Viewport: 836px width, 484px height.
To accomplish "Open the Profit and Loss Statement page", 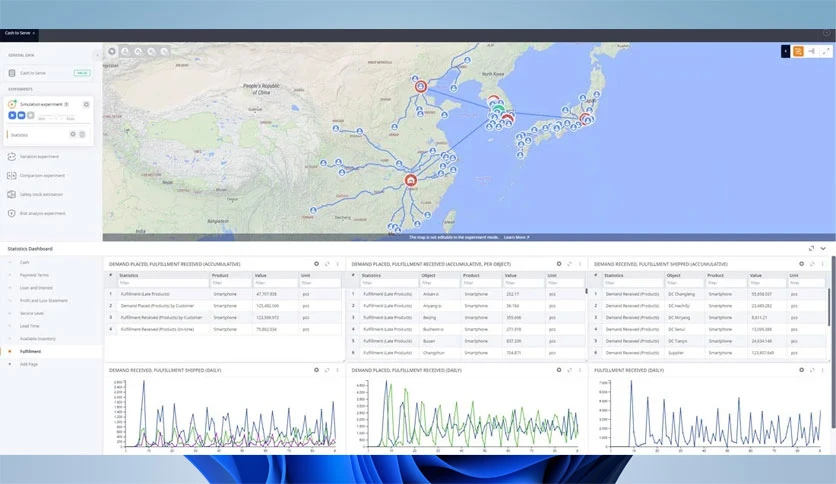I will pyautogui.click(x=44, y=301).
